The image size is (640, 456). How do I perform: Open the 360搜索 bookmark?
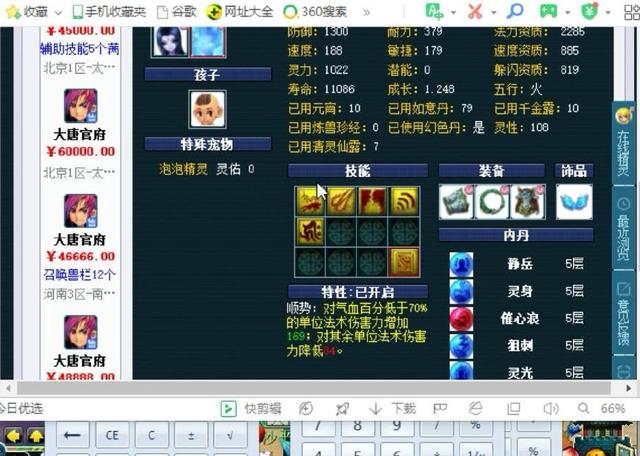[315, 12]
